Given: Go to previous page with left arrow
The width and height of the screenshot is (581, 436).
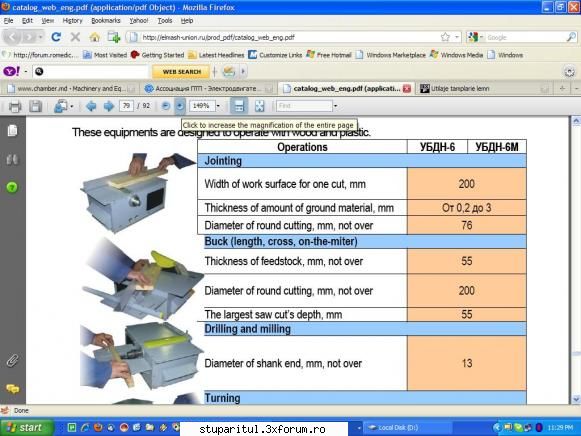Looking at the screenshot, I should click(x=91, y=107).
